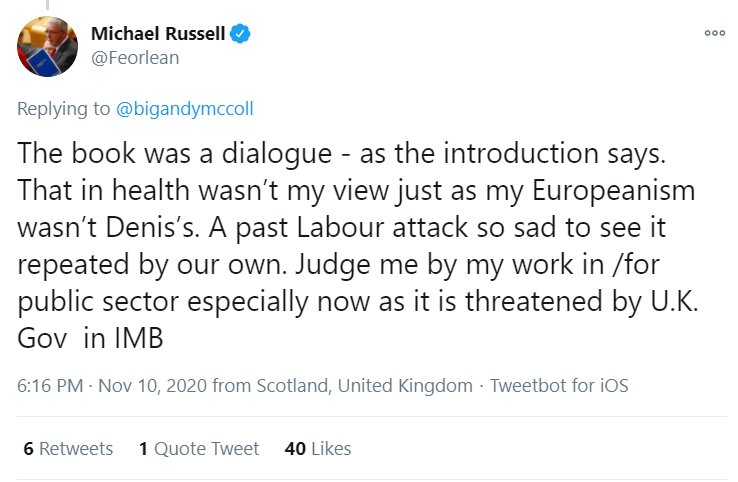The height and width of the screenshot is (482, 738).
Task: Click the "Replying to" label
Action: [x=64, y=109]
